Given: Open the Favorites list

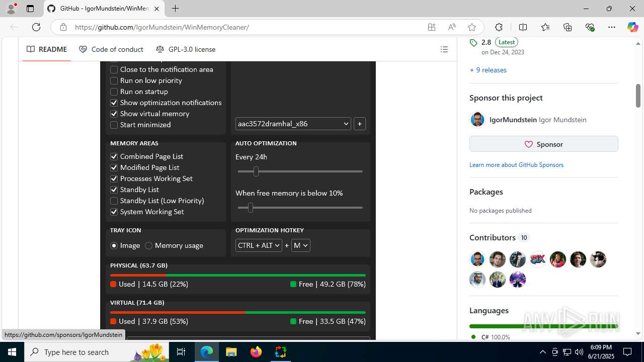Looking at the screenshot, I should click(545, 27).
